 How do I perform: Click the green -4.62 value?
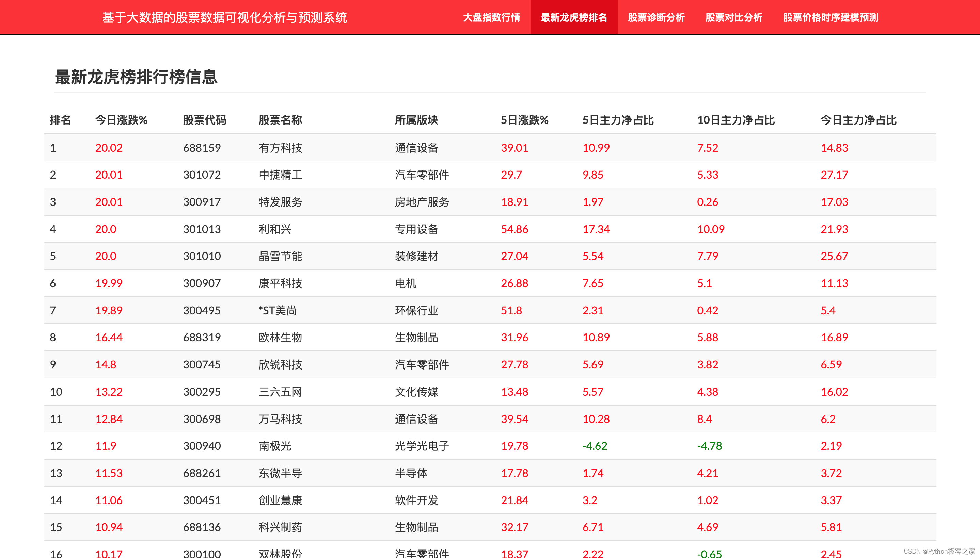595,446
